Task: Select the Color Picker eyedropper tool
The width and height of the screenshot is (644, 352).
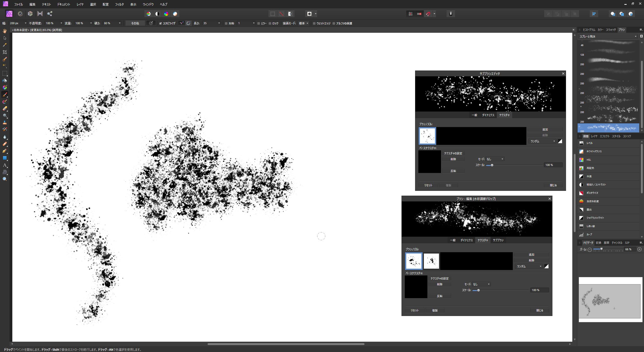Action: click(x=5, y=45)
